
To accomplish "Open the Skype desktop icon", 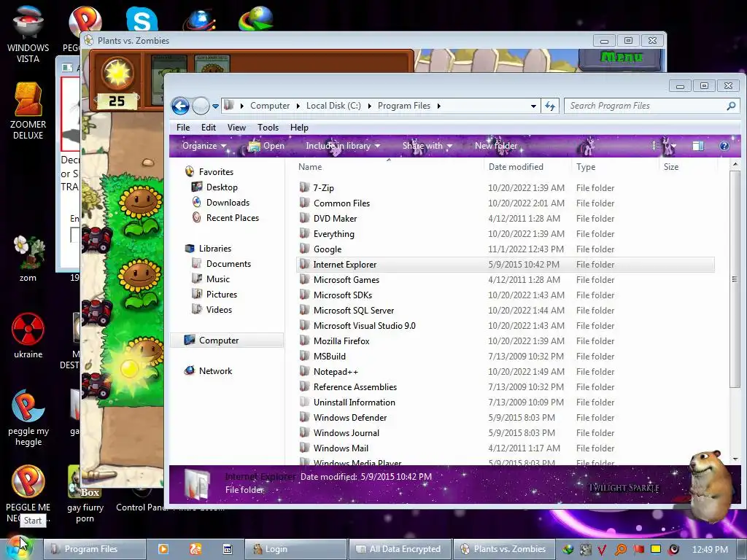I will [142, 19].
